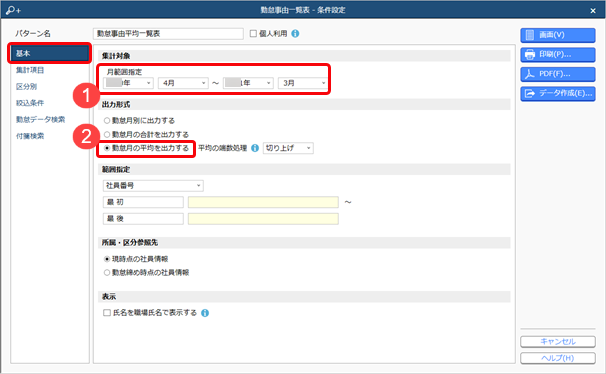Click the search-plus icon in title bar
The image size is (606, 374).
(x=13, y=10)
